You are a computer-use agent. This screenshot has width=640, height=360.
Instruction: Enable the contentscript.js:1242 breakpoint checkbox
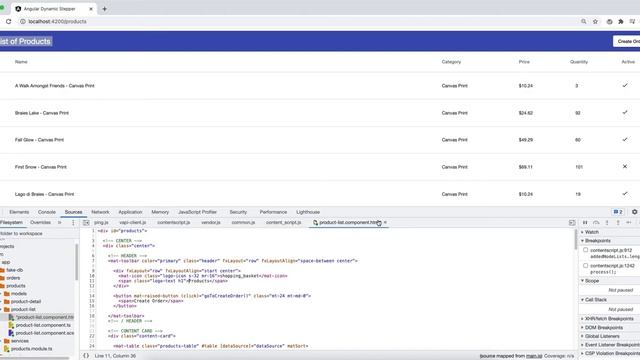click(x=586, y=265)
